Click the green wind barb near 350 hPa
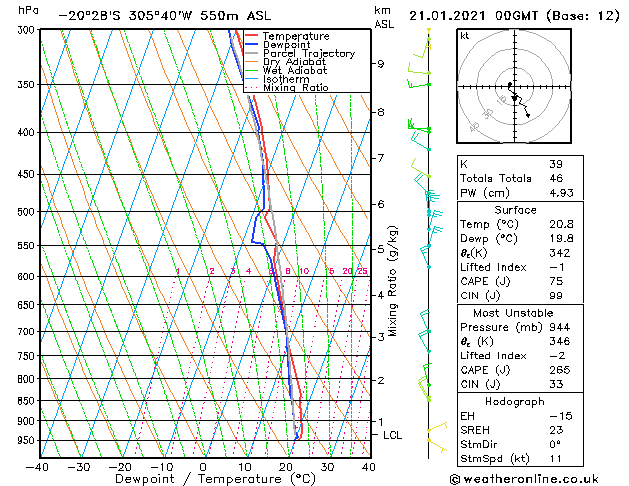The height and width of the screenshot is (486, 629). [x=419, y=84]
